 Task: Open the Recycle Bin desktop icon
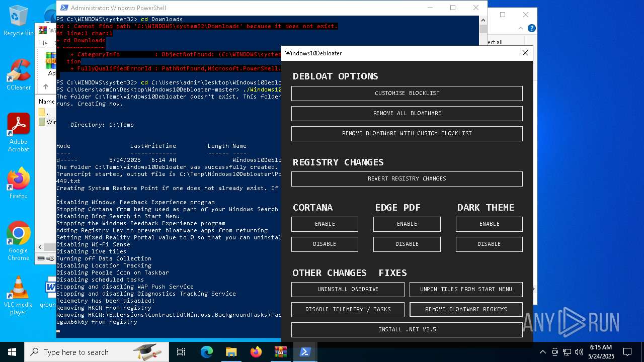(19, 20)
